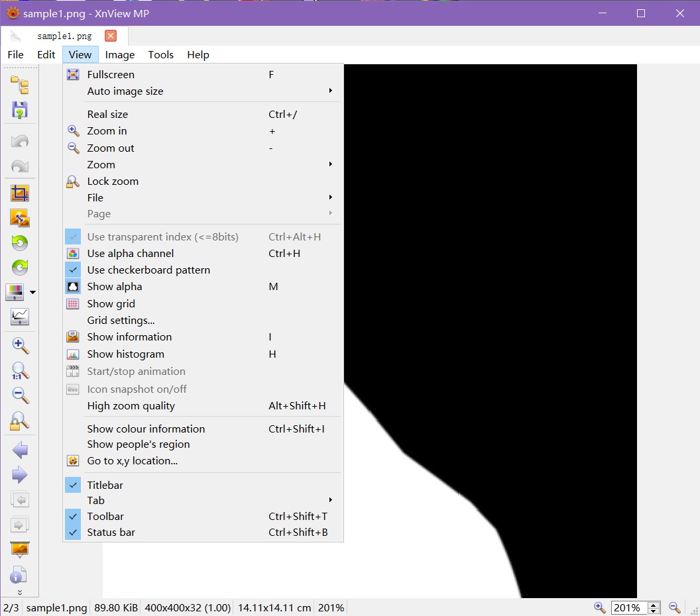The width and height of the screenshot is (700, 616).
Task: Open the levels curve toolbar icon
Action: (20, 317)
